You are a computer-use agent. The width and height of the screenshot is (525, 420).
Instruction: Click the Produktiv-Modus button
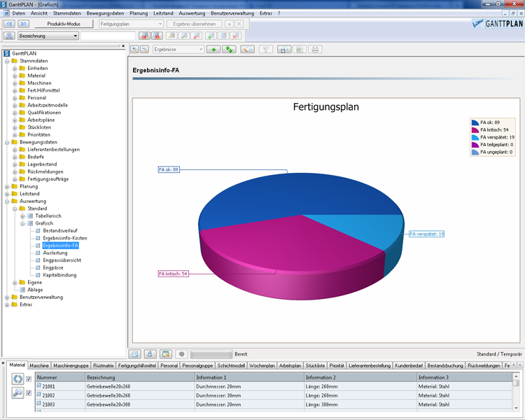64,24
